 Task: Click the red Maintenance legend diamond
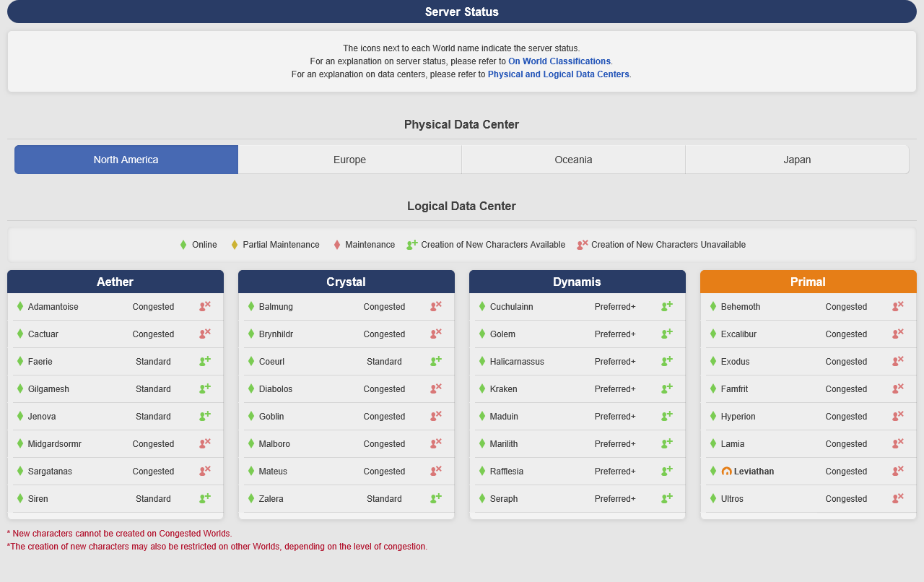[336, 245]
